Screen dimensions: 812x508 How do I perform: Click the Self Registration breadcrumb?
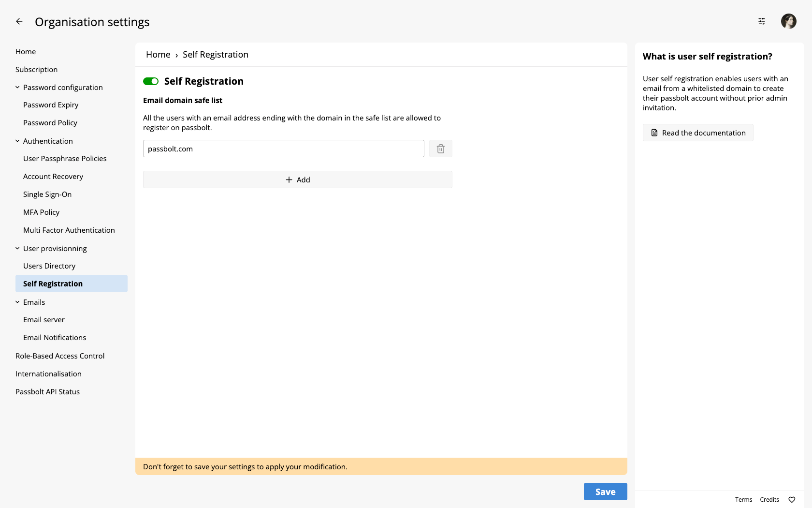216,55
